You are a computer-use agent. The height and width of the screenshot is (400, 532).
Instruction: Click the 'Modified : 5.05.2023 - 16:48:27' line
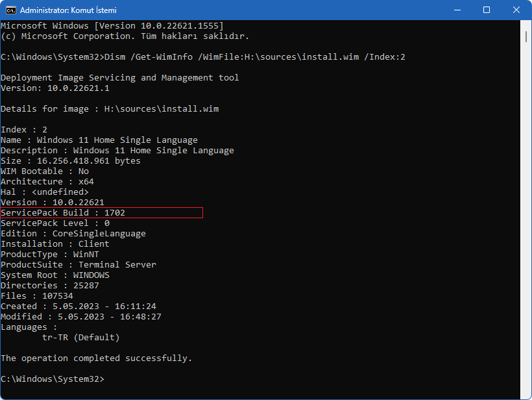pyautogui.click(x=81, y=317)
